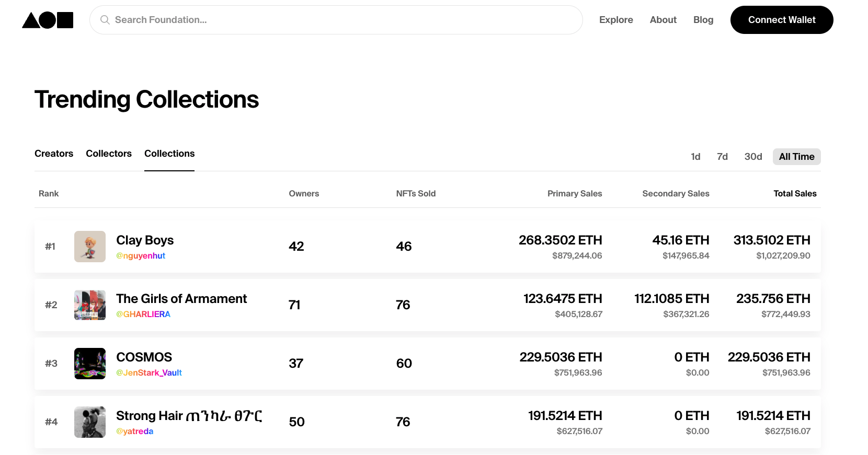Click the 45.16 ETH secondary sales value

(x=681, y=240)
